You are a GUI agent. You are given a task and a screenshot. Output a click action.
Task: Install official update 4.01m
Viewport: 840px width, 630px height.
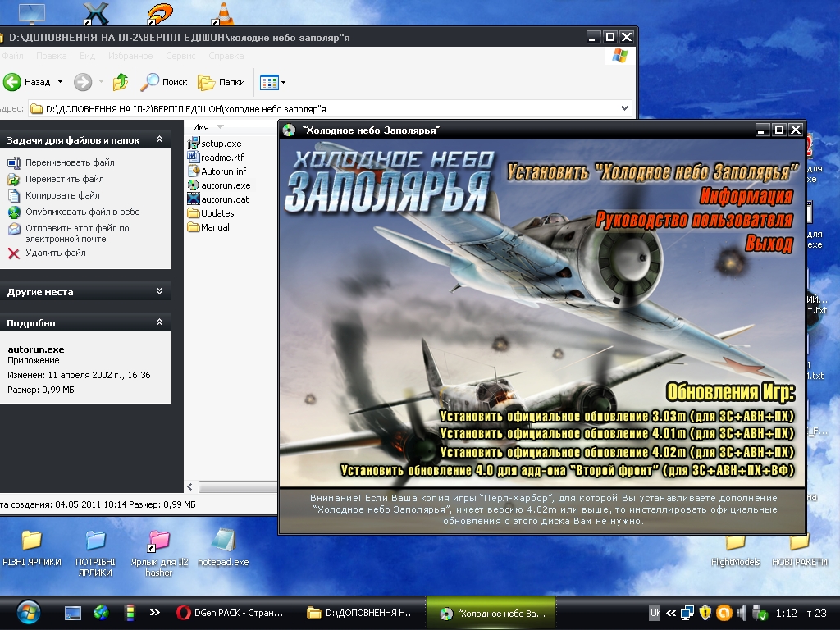tap(617, 433)
